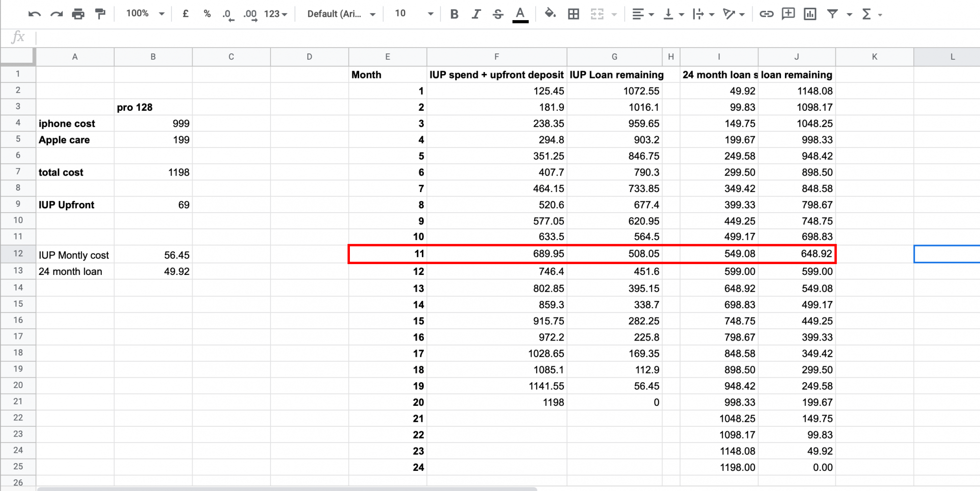The width and height of the screenshot is (980, 491).
Task: Open the fill color picker
Action: click(x=550, y=14)
